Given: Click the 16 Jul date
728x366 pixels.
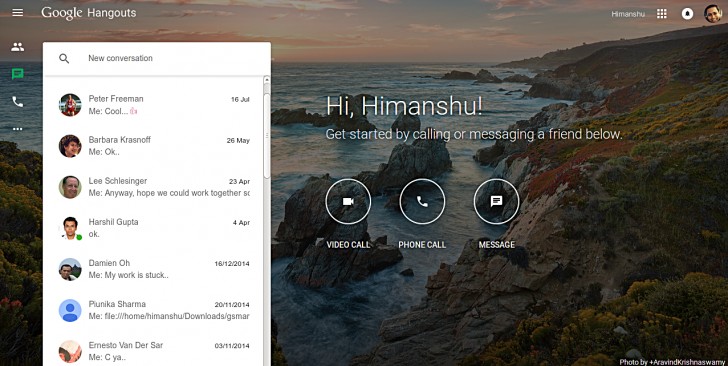Looking at the screenshot, I should (240, 99).
